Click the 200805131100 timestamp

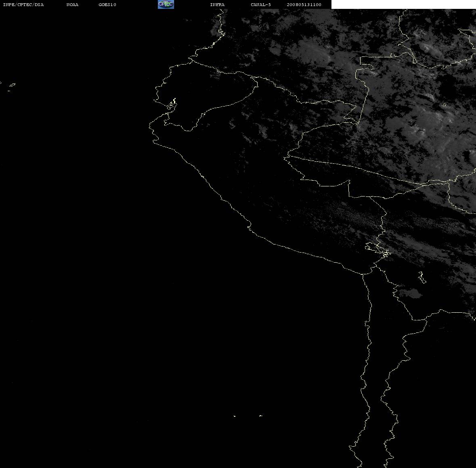(304, 4)
